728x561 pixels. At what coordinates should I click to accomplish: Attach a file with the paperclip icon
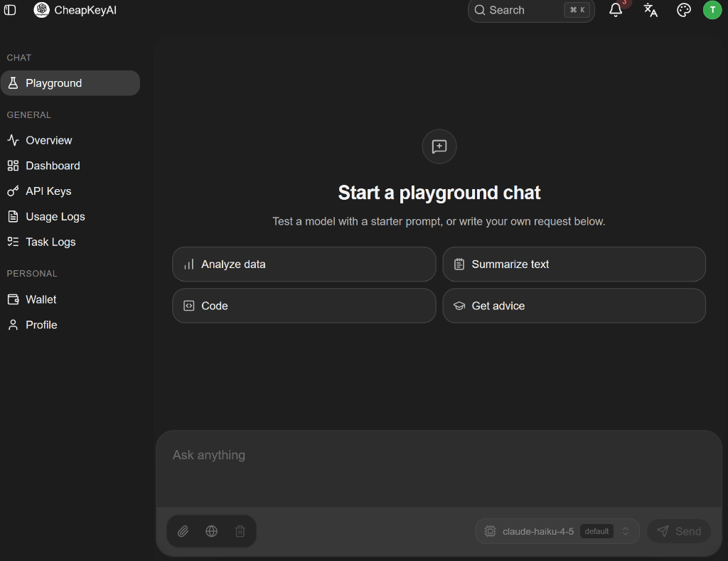coord(183,531)
